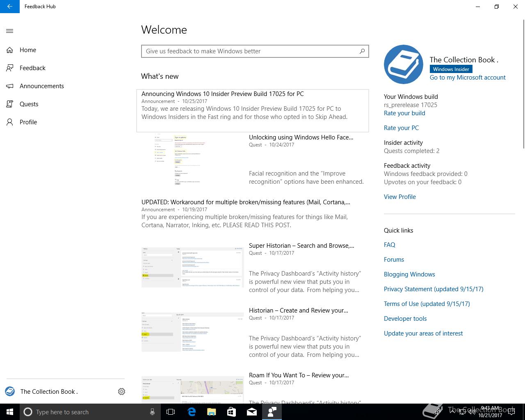This screenshot has height=420, width=525.
Task: Open the Mail app from the taskbar
Action: (x=252, y=412)
